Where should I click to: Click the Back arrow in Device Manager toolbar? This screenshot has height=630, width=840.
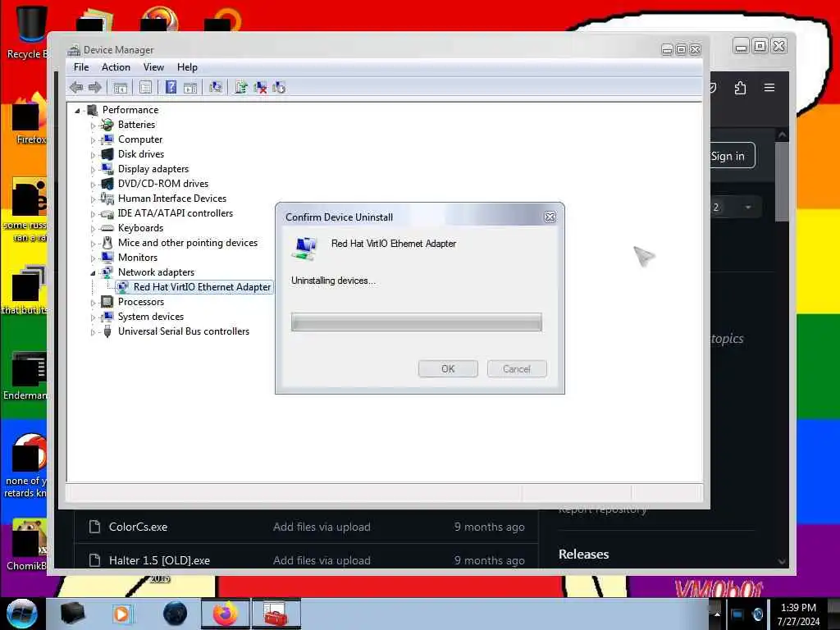[76, 87]
